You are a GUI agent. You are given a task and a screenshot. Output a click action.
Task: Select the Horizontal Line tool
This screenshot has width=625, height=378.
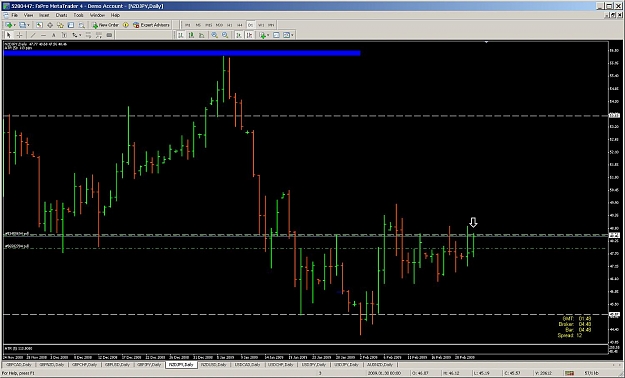pyautogui.click(x=43, y=35)
